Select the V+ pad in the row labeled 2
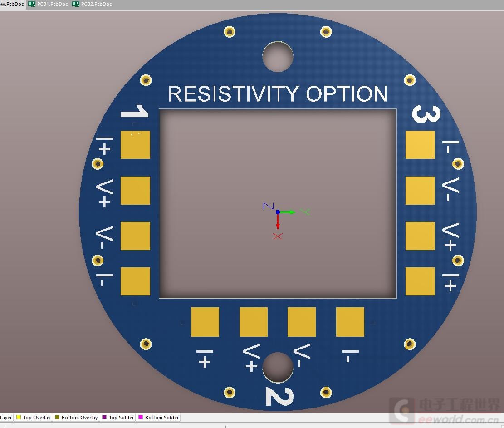This screenshot has width=504, height=428. point(254,322)
